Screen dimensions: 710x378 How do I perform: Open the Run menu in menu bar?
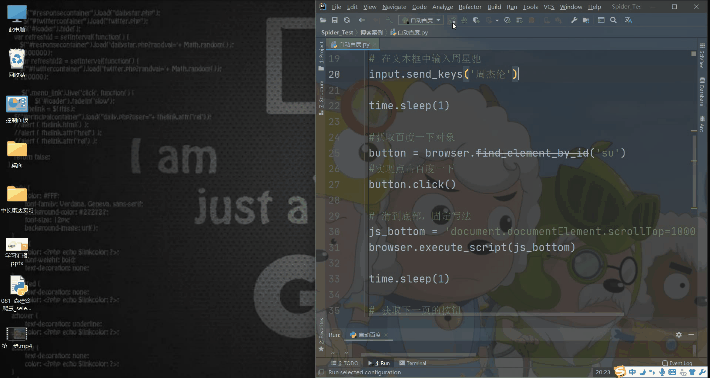(512, 7)
